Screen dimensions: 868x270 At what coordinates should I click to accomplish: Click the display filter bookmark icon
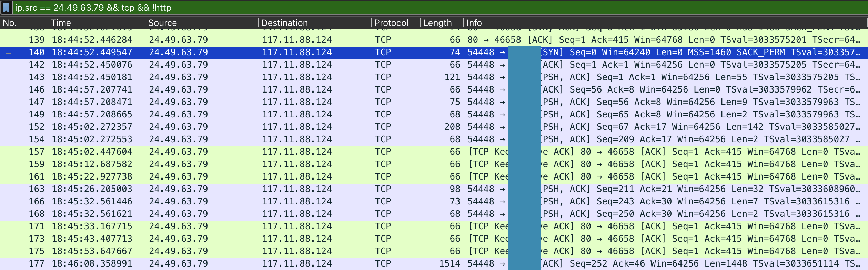coord(6,8)
